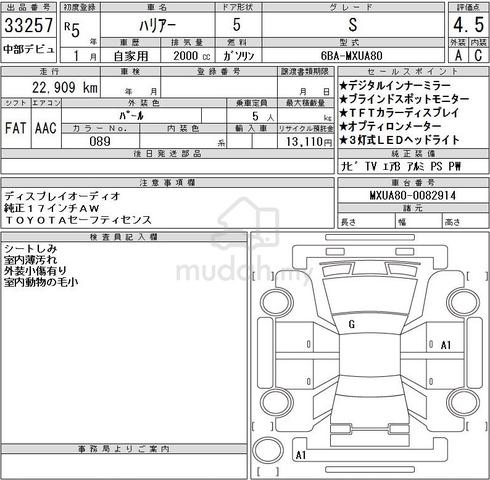
Task: Click door shape value 5
Action: [x=237, y=25]
